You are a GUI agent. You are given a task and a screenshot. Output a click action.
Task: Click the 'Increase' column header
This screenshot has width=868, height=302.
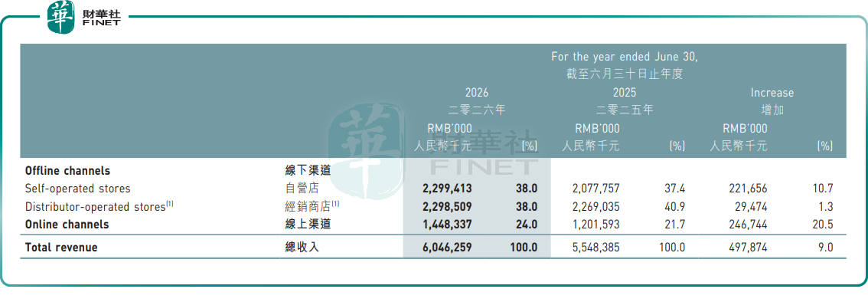click(772, 93)
